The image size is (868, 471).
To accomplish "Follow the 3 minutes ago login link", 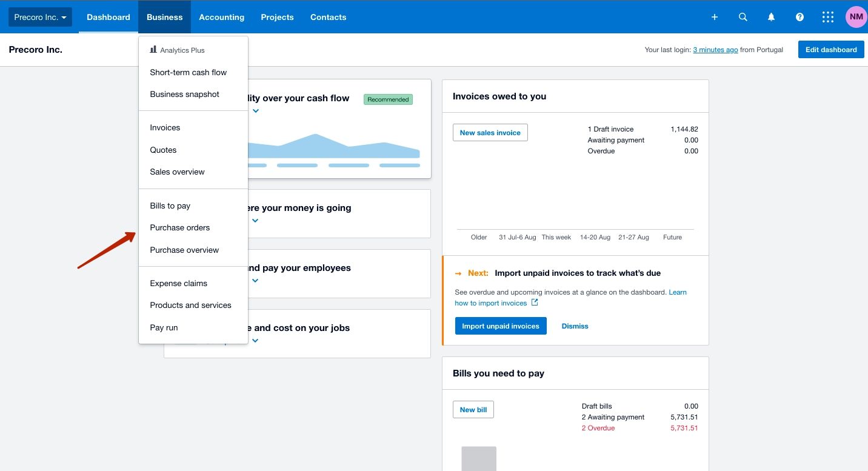I will coord(715,50).
